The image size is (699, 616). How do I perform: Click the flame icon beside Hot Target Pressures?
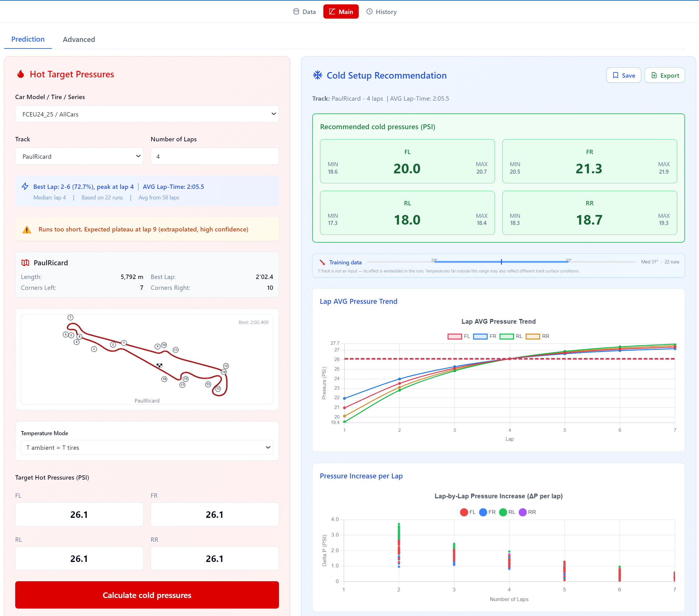pos(21,74)
